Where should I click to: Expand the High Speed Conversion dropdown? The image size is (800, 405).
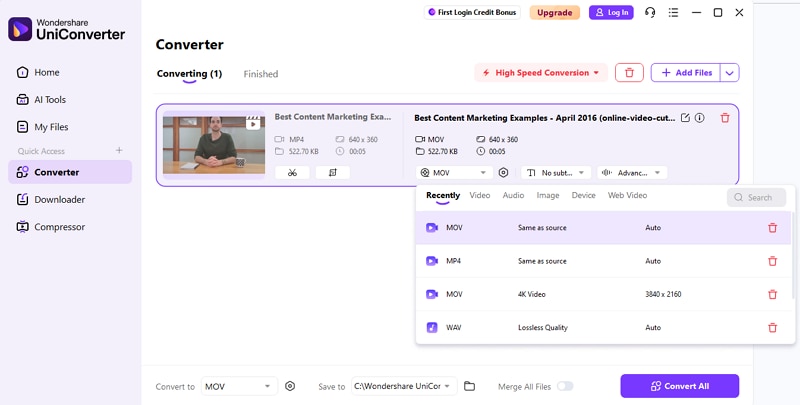[541, 72]
